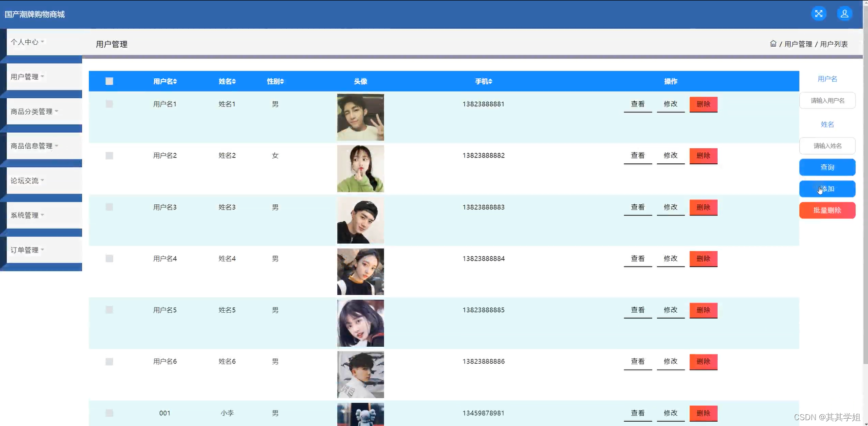The width and height of the screenshot is (868, 426).
Task: Check the row checkbox for 用户名5
Action: tap(109, 310)
